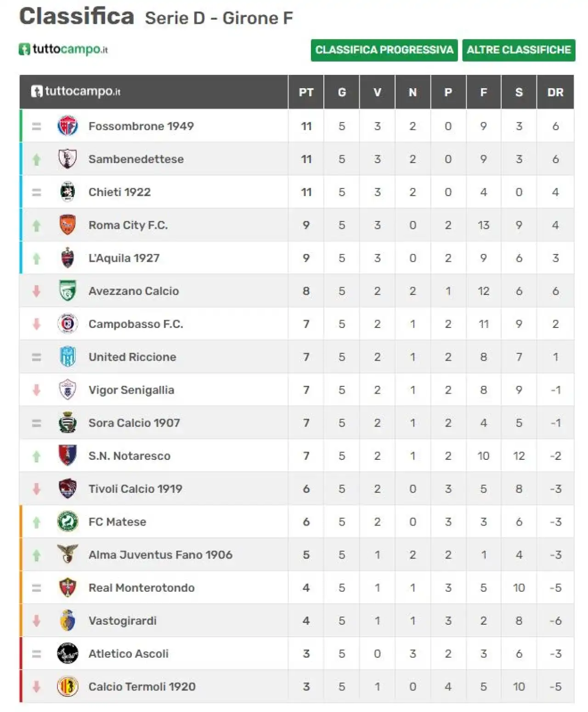Viewport: 588px width, 712px height.
Task: Click the Fossombrone 1949 team crest
Action: (68, 126)
